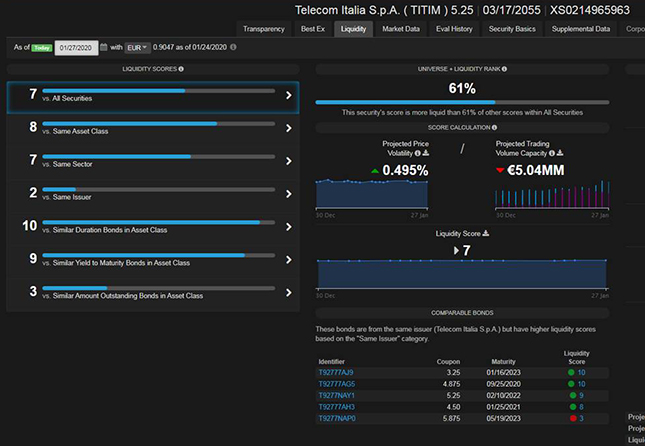
Task: Click the red down arrow by €5.04MM
Action: point(500,170)
